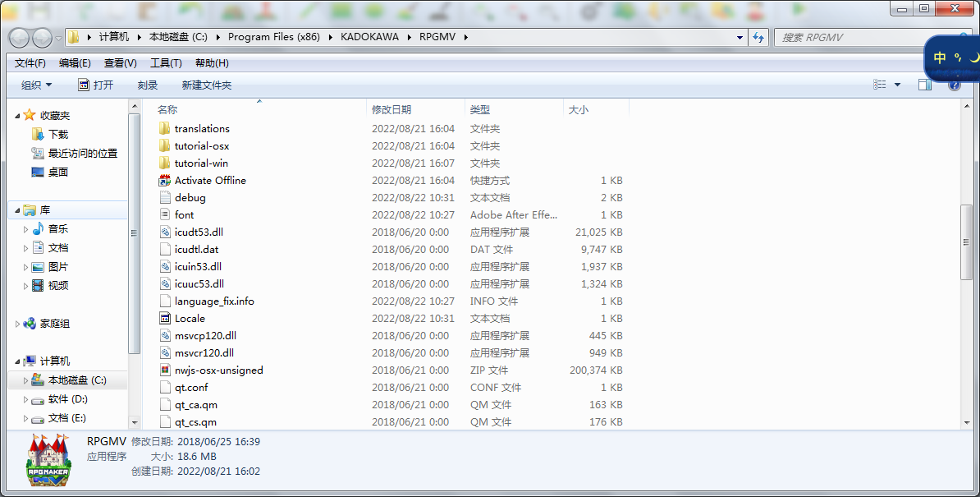Open the 工具(T) menu
The height and width of the screenshot is (497, 980).
[166, 63]
